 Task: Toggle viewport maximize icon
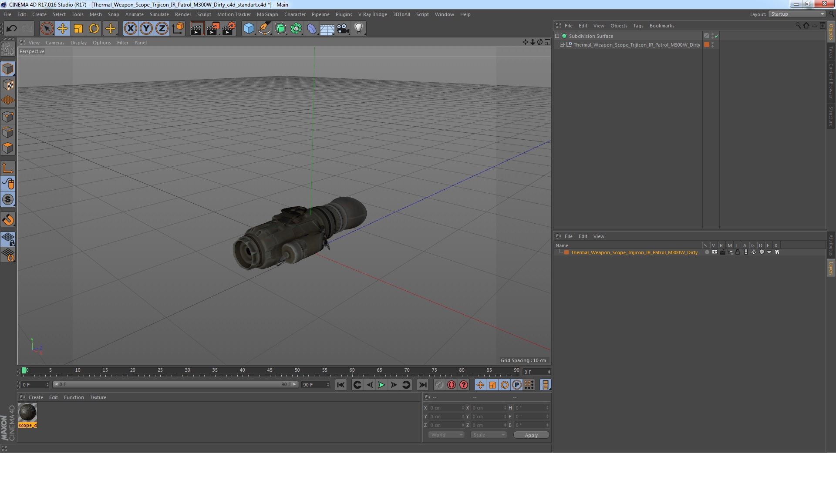[547, 42]
